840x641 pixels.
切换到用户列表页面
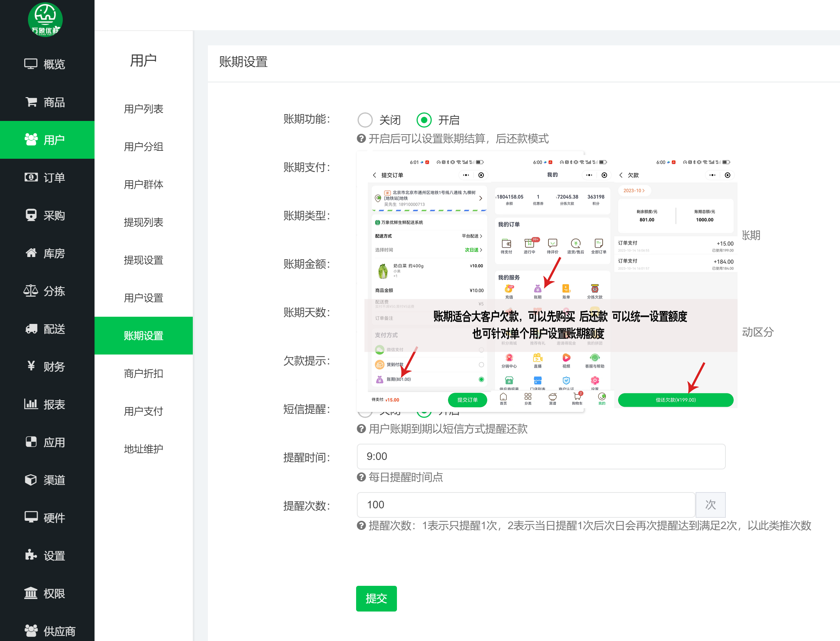144,109
